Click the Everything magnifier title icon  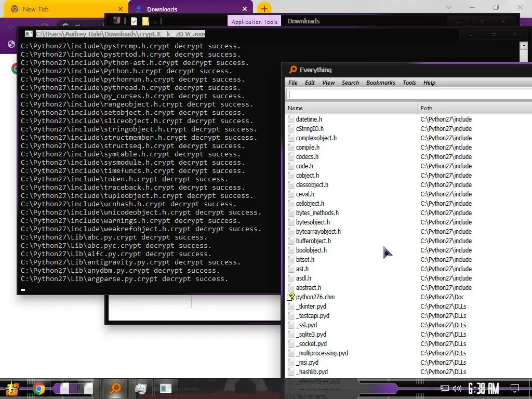(x=293, y=70)
